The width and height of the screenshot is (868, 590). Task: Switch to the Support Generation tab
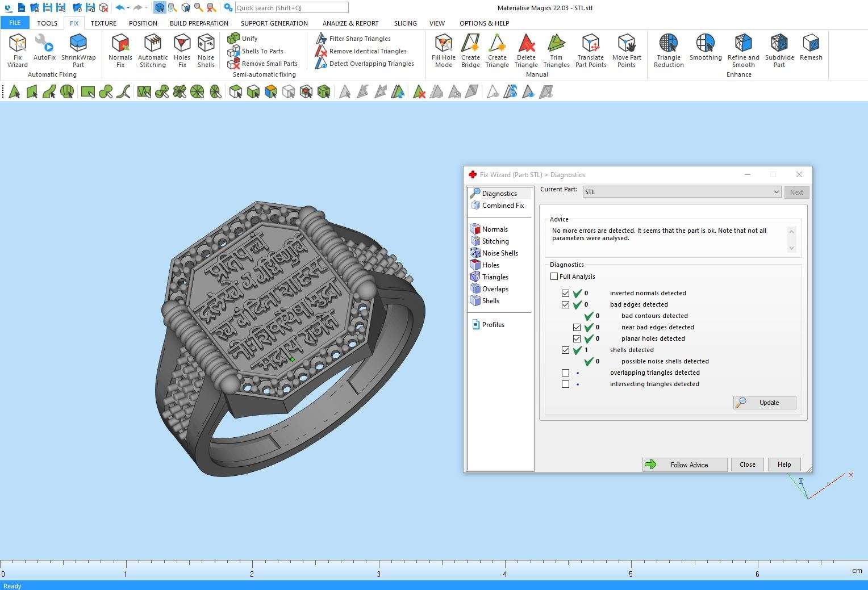tap(274, 23)
